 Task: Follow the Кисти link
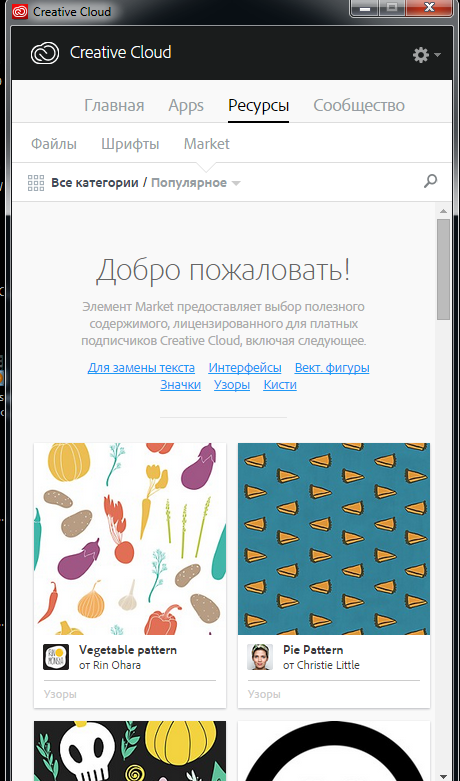(280, 385)
